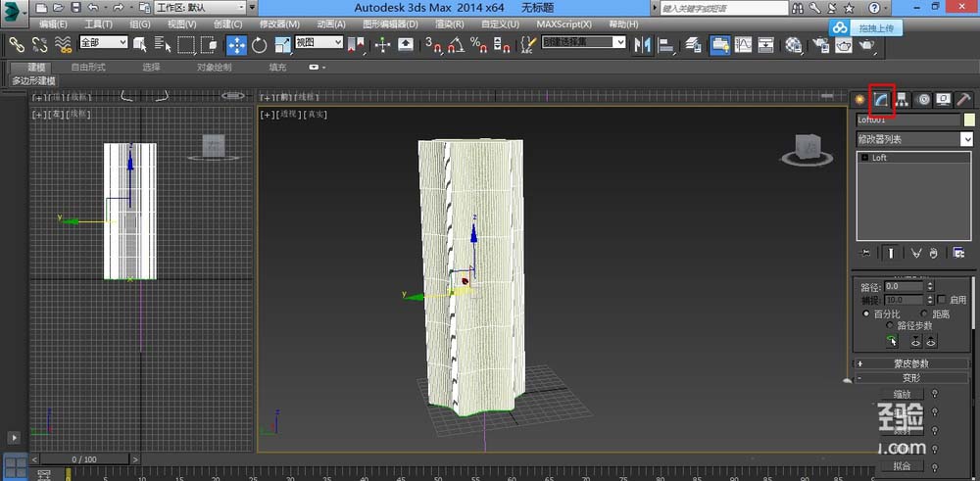Select the 距离 radio button
The image size is (980, 481).
923,313
